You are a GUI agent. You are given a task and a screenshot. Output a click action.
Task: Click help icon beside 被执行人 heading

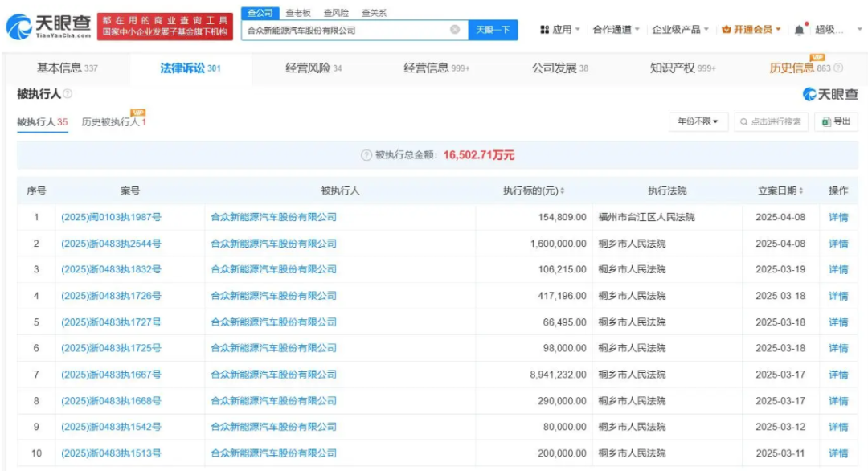(68, 93)
